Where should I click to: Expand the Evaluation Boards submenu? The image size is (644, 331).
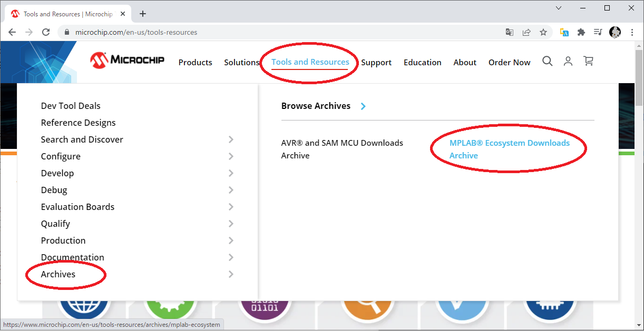click(231, 207)
